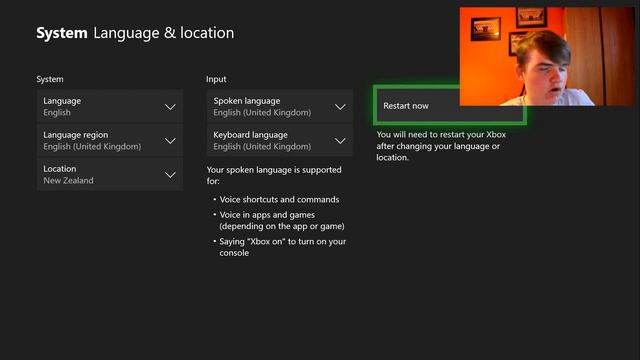Click the 'Input' section heading
The width and height of the screenshot is (640, 360).
[216, 79]
